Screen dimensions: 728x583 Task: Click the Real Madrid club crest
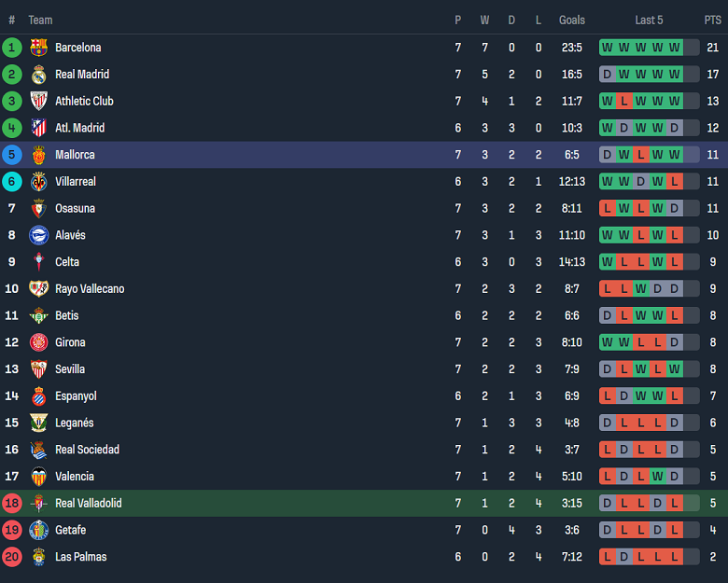[x=38, y=75]
